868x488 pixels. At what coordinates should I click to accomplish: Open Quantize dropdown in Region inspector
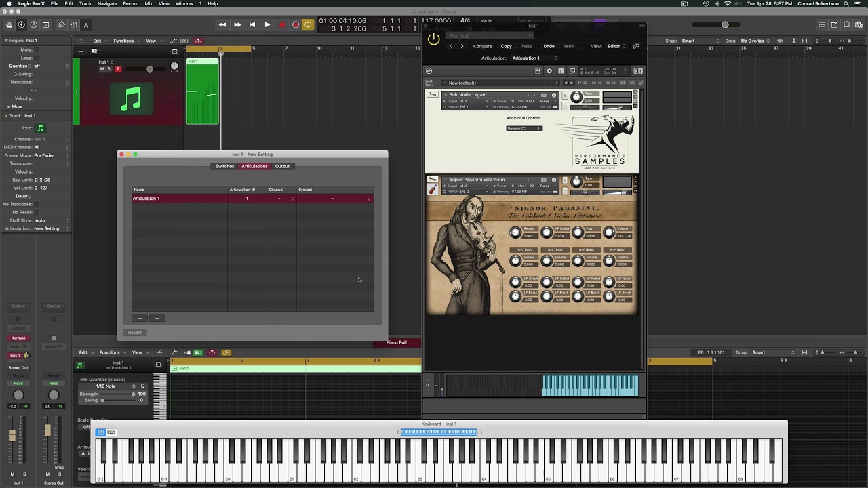[x=52, y=66]
